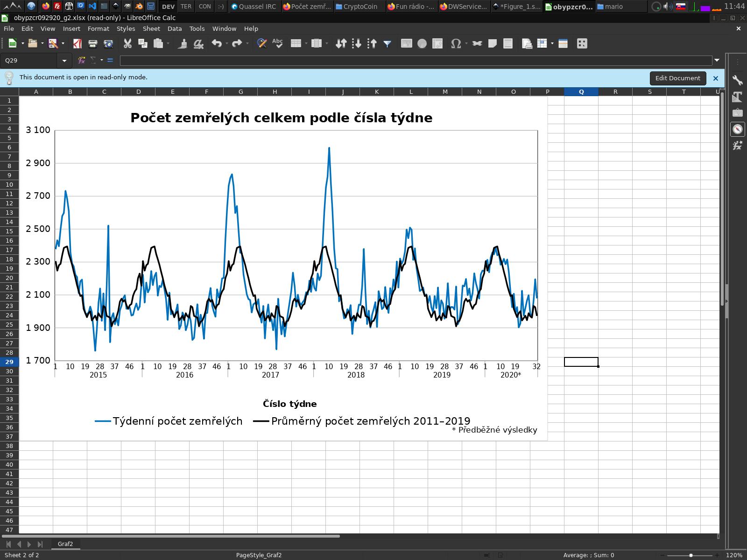Click Insert Pivot Table icon
This screenshot has height=560, width=747.
437,43
